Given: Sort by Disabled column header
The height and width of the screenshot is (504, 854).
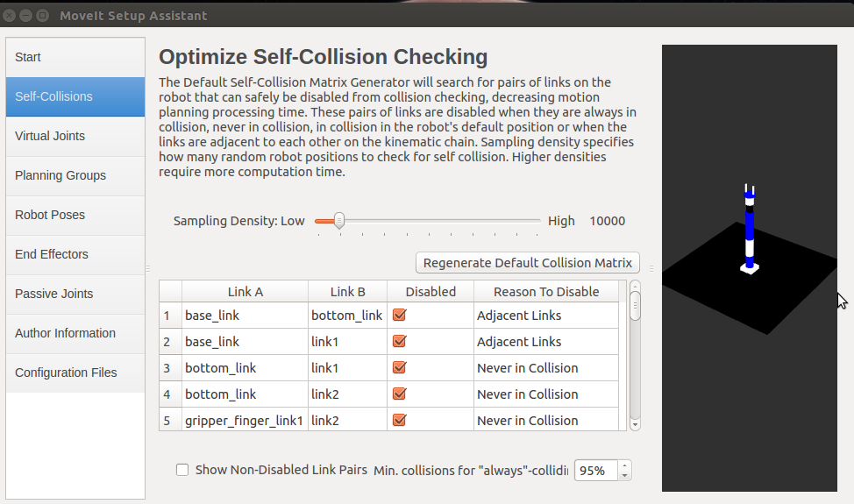Looking at the screenshot, I should [431, 292].
